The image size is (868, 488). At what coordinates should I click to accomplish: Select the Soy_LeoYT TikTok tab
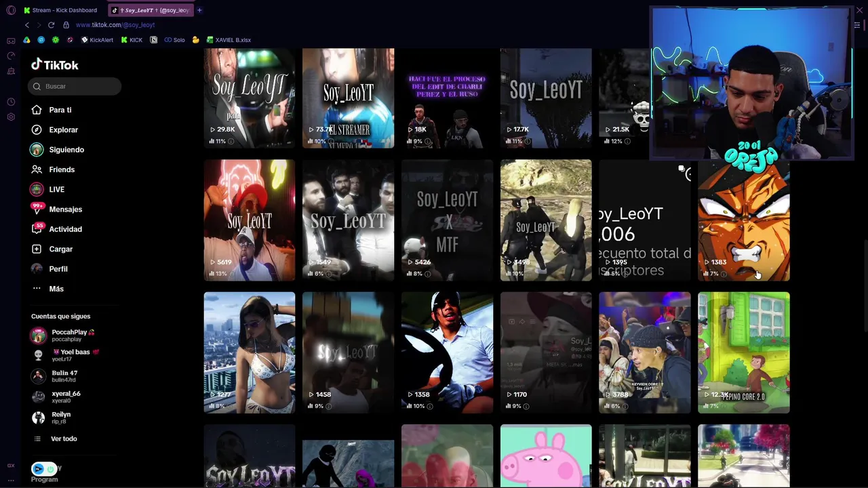point(151,10)
